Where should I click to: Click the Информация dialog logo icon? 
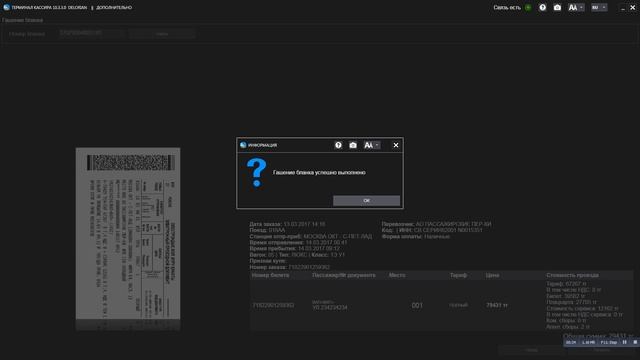243,145
